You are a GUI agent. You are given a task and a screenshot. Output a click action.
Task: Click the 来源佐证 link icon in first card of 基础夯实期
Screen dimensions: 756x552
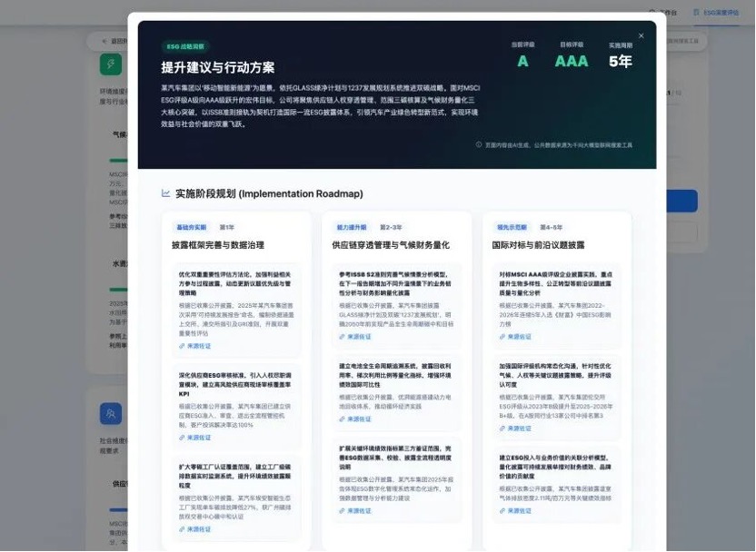pyautogui.click(x=182, y=346)
